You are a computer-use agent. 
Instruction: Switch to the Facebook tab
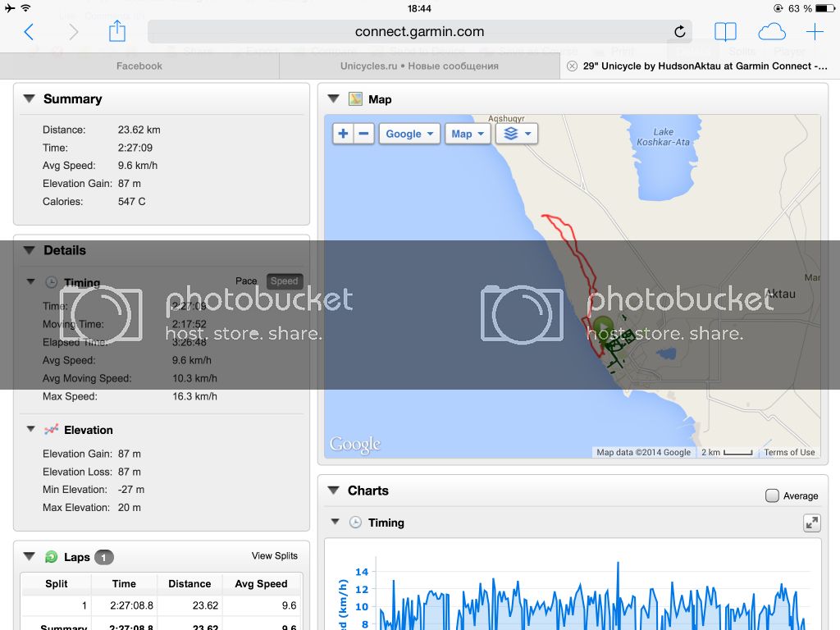(x=139, y=66)
